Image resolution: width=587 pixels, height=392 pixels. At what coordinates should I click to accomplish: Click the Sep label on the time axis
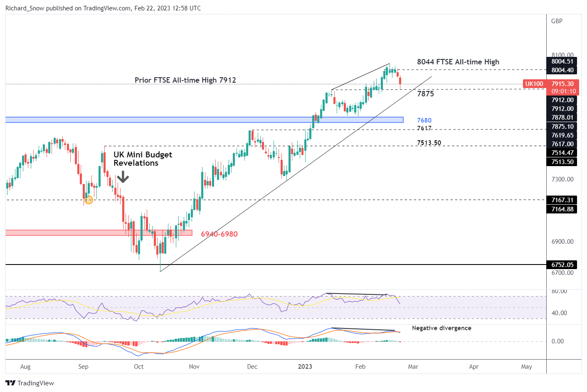[x=83, y=367]
